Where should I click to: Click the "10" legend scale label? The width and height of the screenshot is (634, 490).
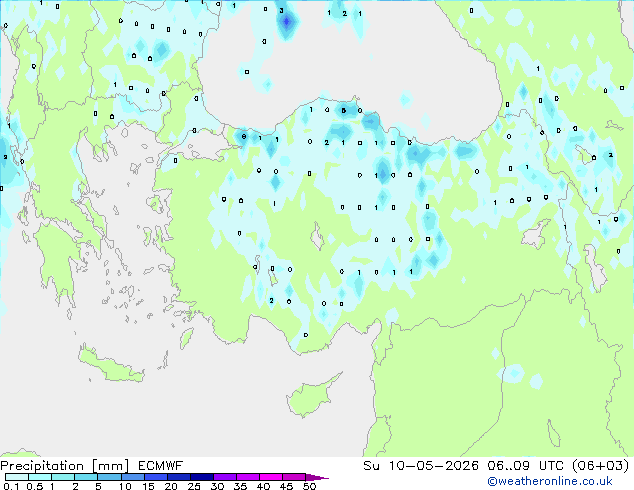(125, 486)
